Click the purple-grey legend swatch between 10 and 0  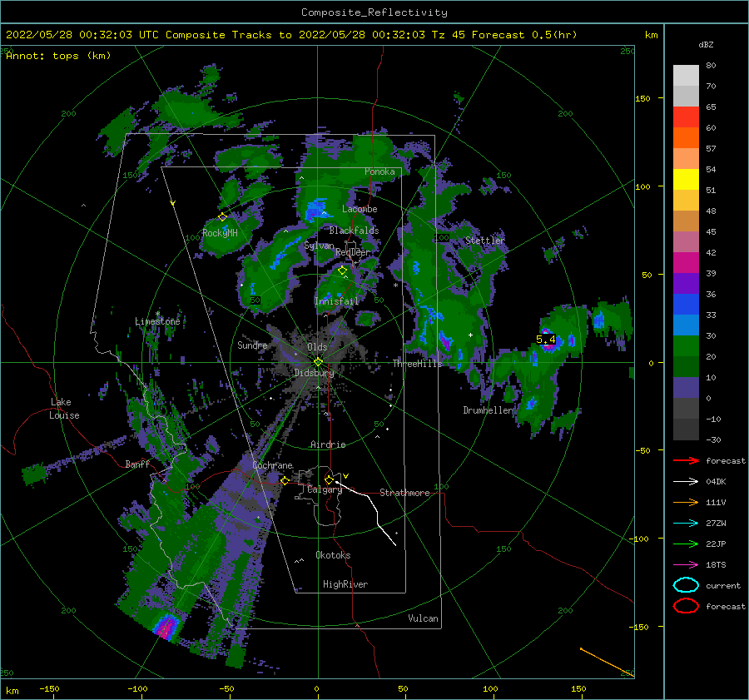(x=686, y=388)
